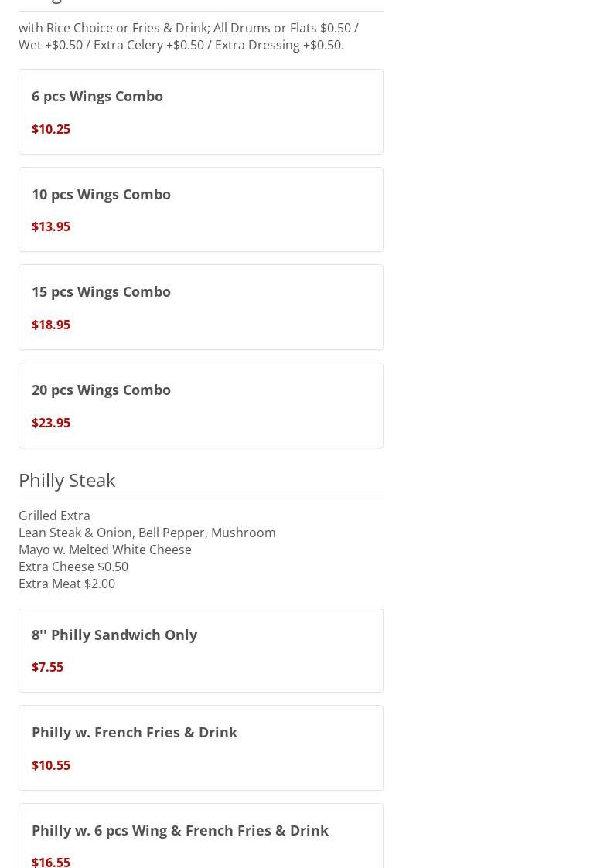Click the $16.55 price
Image resolution: width=607 pixels, height=868 pixels.
point(51,861)
